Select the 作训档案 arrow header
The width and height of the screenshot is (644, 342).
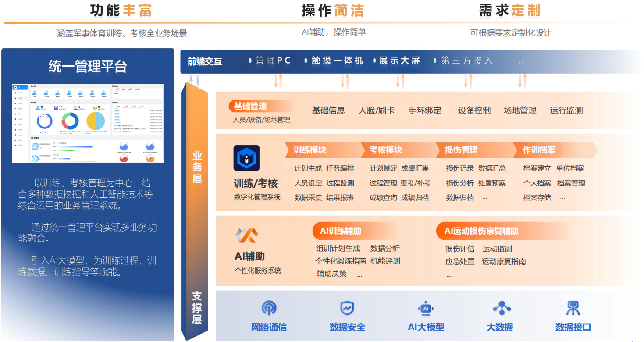coord(539,150)
